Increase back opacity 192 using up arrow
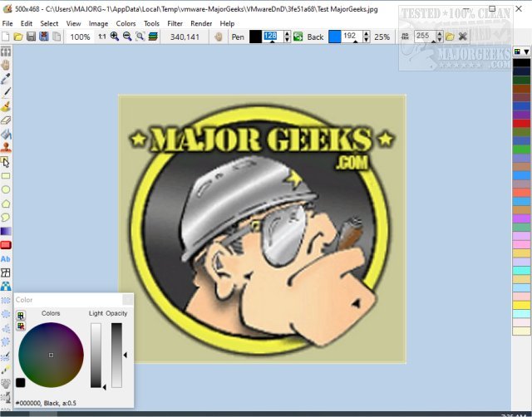The height and width of the screenshot is (417, 532). (x=366, y=34)
